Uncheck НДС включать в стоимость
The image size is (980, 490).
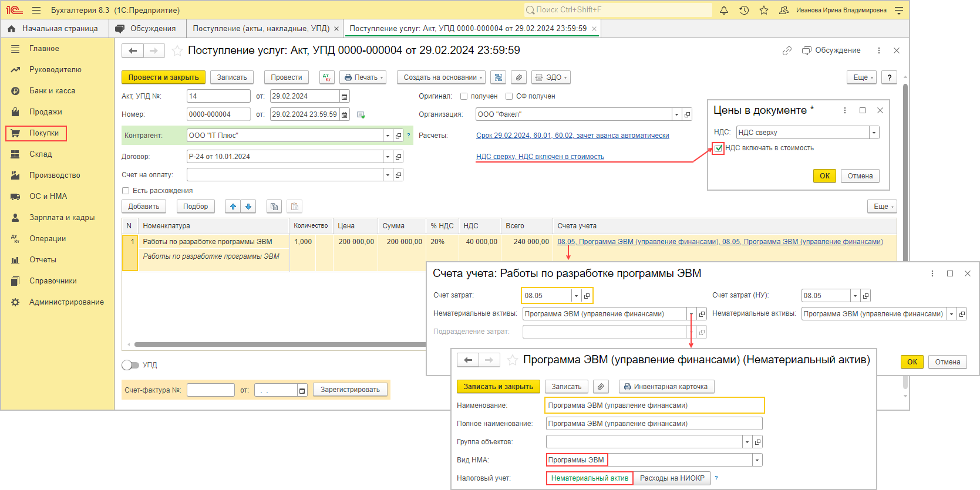click(719, 148)
